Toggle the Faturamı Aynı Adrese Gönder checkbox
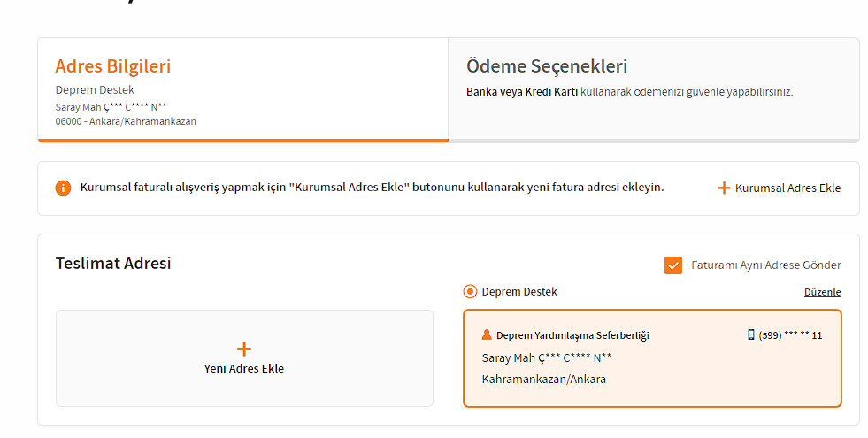The image size is (868, 438). point(673,265)
